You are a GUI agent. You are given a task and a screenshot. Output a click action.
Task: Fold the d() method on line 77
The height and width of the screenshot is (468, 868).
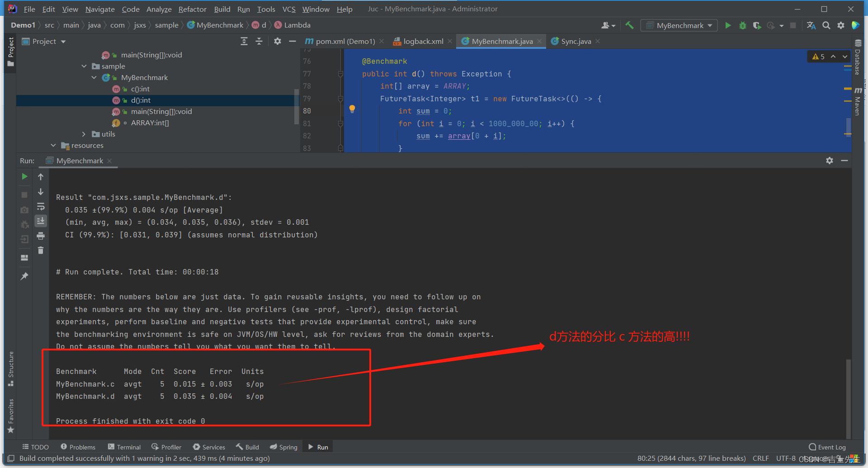coord(340,74)
